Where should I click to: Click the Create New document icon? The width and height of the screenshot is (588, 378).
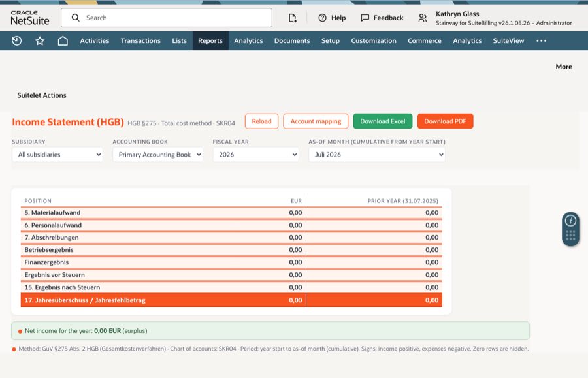click(293, 18)
